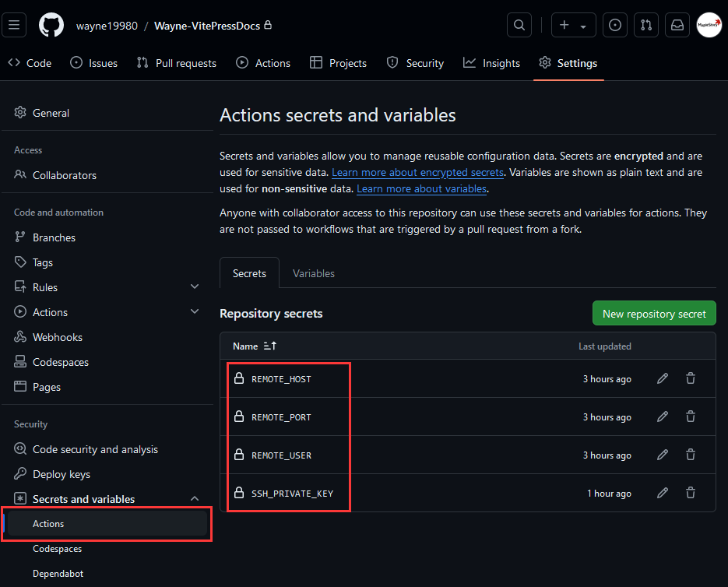Sort secrets by Name column header
The image size is (728, 587).
[255, 346]
